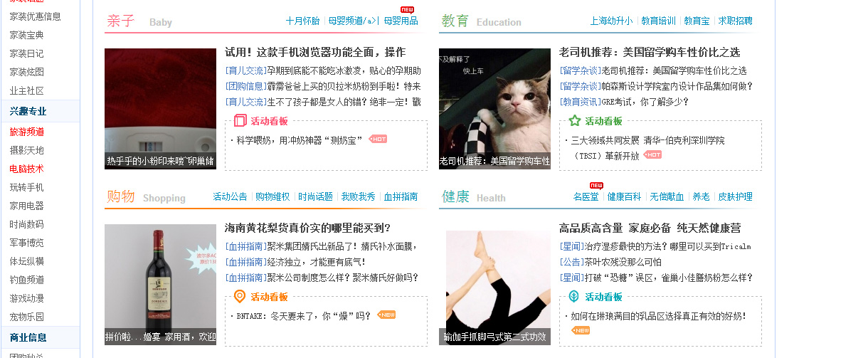Image resolution: width=868 pixels, height=358 pixels.
Task: Click 血拼指南 link in Shopping header
Action: click(401, 197)
